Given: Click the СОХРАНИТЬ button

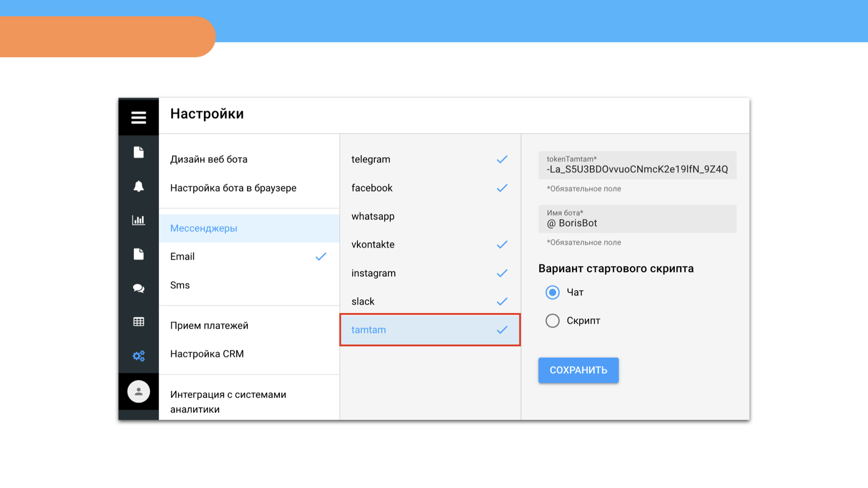Looking at the screenshot, I should coord(578,370).
